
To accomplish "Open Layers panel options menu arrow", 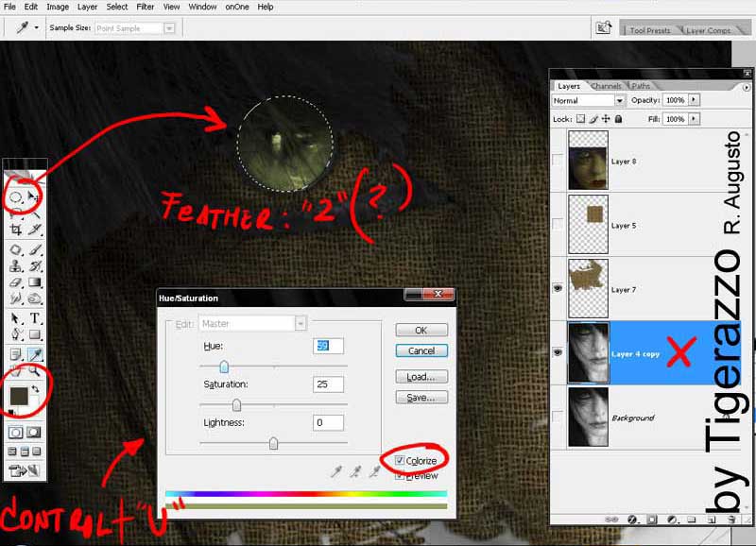I will [746, 87].
